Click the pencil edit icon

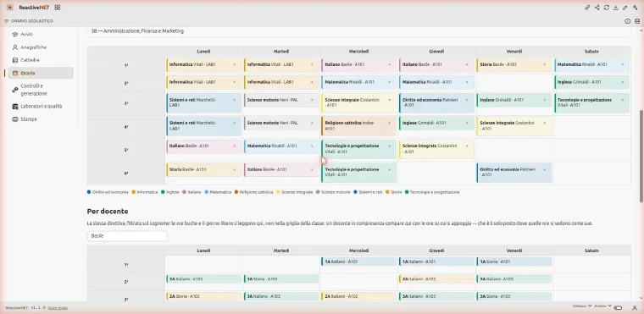pyautogui.click(x=625, y=8)
